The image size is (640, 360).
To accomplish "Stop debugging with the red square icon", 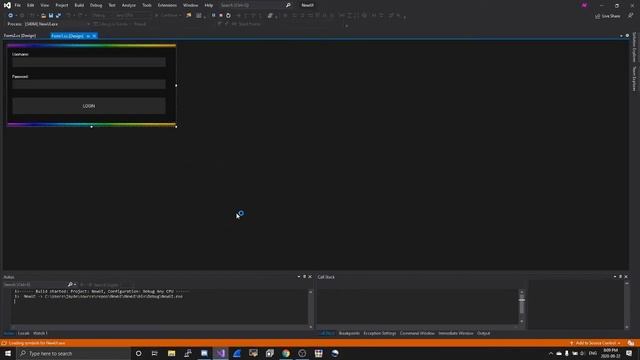I will pos(221,16).
